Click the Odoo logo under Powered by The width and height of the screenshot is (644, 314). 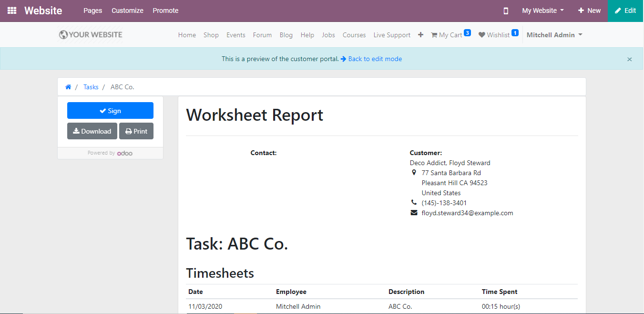click(125, 153)
